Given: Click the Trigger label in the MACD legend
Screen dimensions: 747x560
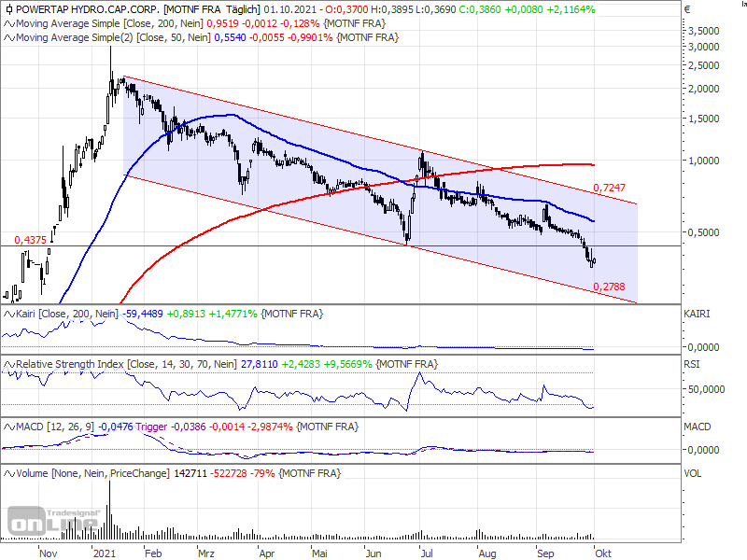Looking at the screenshot, I should coord(151,427).
